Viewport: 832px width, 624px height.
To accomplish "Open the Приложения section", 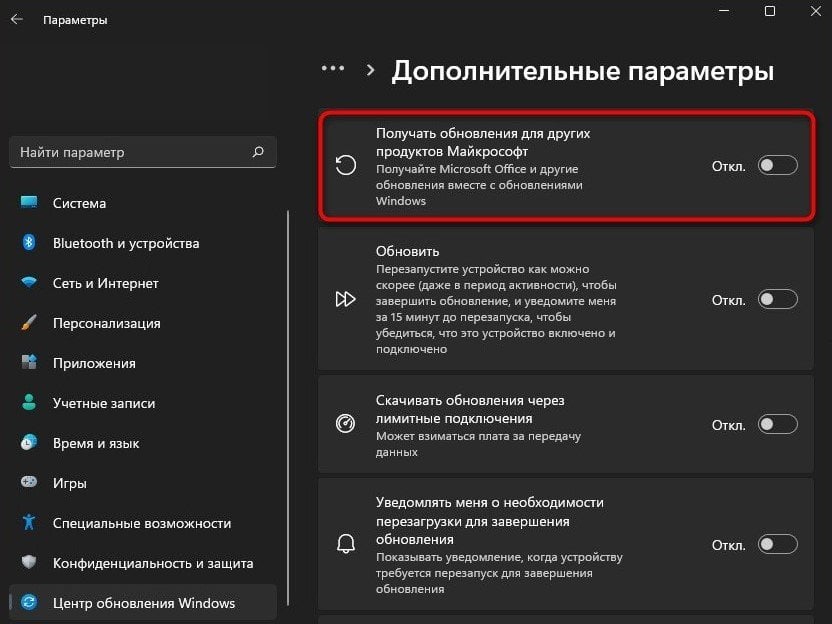I will pos(143,363).
